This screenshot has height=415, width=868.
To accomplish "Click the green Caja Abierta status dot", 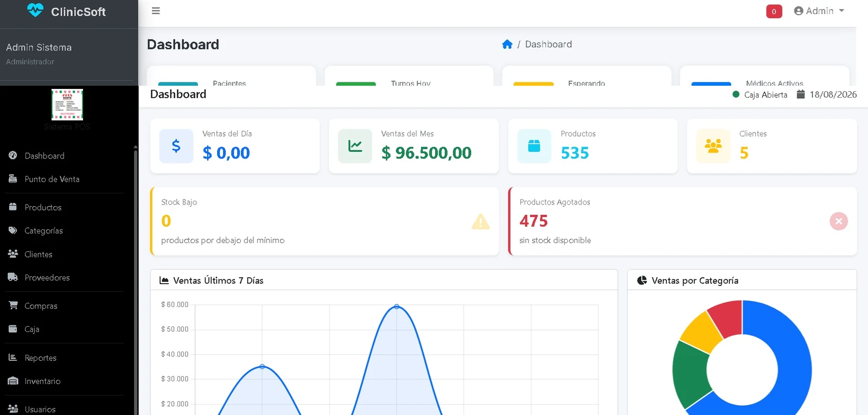I will click(736, 94).
